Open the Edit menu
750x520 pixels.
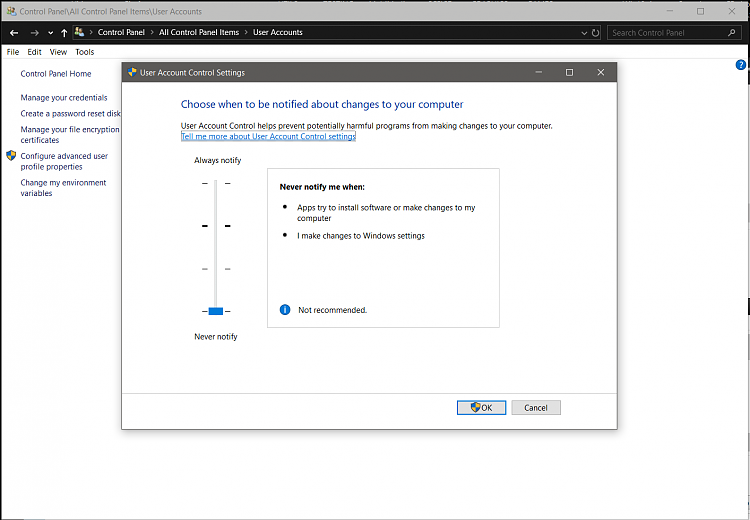click(x=34, y=52)
